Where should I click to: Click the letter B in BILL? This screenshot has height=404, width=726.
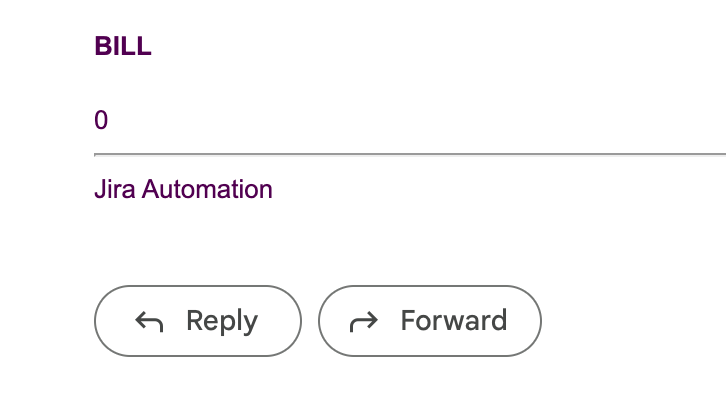coord(102,46)
